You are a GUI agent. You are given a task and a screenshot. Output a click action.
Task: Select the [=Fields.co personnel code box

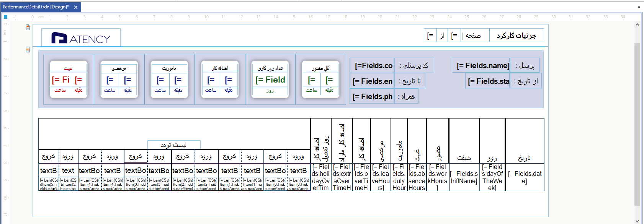372,66
